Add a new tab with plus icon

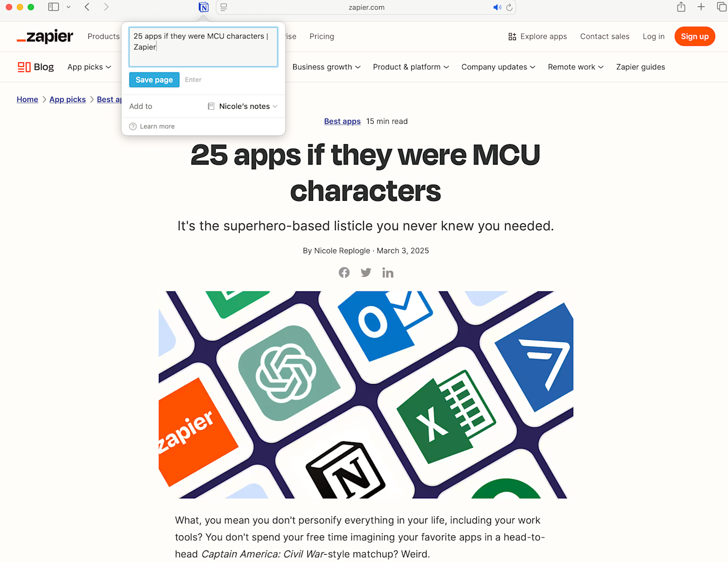point(701,7)
